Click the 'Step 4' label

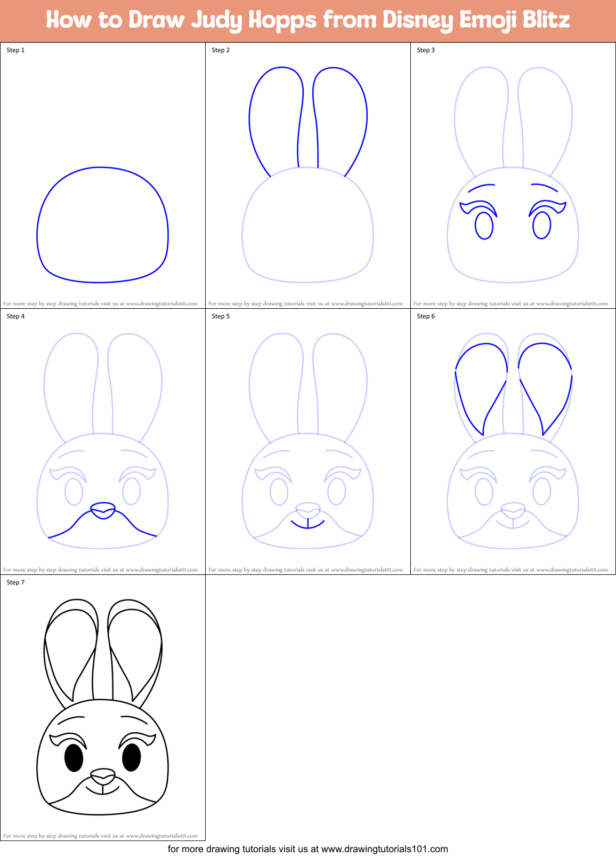tap(15, 316)
